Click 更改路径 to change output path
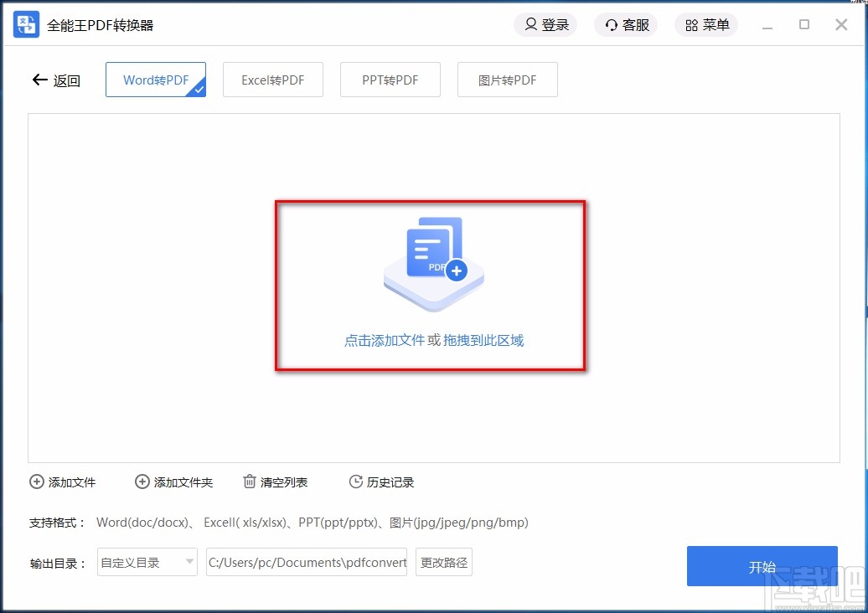Screen dimensions: 868x613 coord(443,562)
